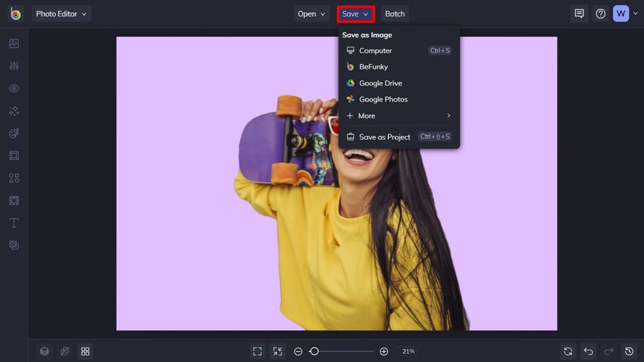Expand the More submenu arrow

click(448, 116)
